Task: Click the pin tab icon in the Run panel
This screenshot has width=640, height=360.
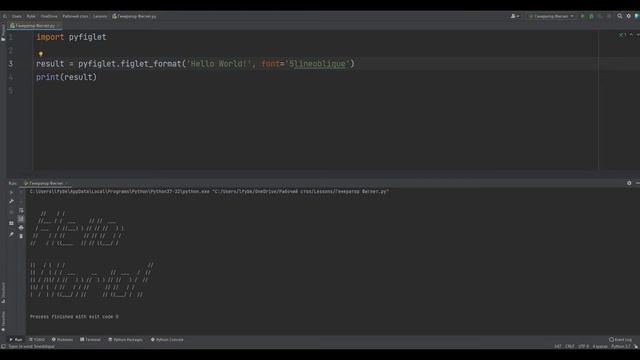Action: point(11,235)
